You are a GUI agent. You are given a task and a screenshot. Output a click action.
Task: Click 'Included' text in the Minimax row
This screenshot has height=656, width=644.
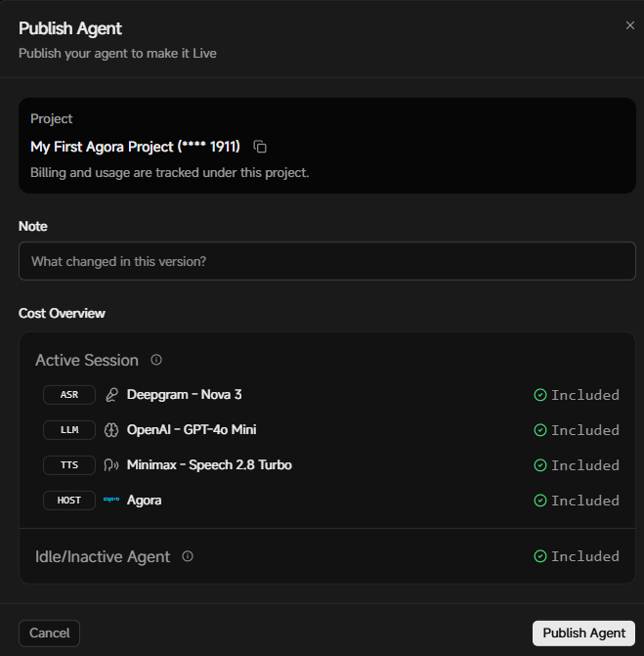pyautogui.click(x=585, y=465)
